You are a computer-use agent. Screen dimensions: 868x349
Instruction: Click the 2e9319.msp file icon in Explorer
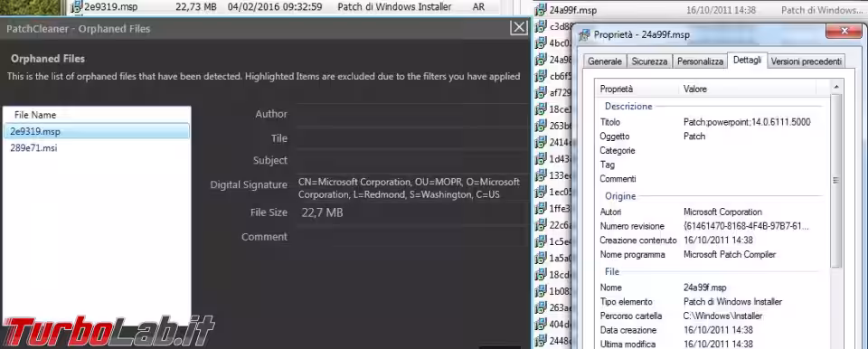click(x=77, y=7)
